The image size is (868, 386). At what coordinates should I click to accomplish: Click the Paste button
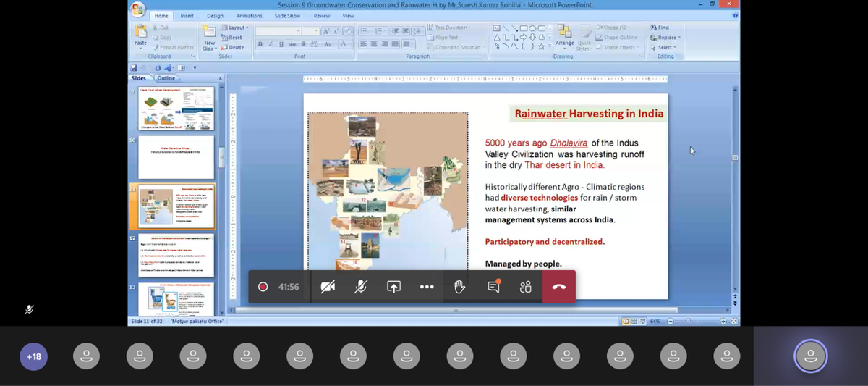point(140,35)
